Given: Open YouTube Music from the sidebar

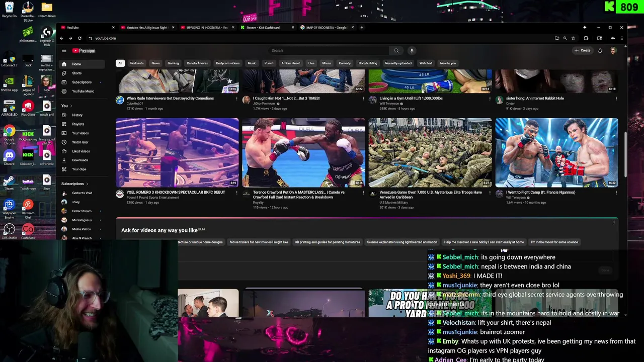Looking at the screenshot, I should point(82,92).
